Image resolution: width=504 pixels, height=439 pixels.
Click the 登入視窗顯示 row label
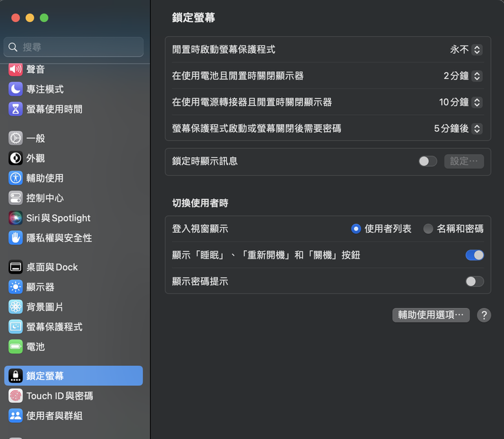(x=200, y=229)
